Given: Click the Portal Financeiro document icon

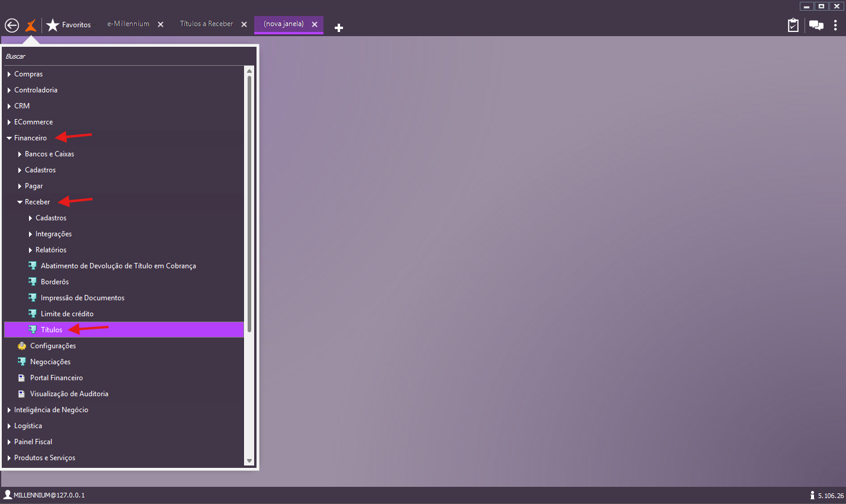Looking at the screenshot, I should click(22, 377).
